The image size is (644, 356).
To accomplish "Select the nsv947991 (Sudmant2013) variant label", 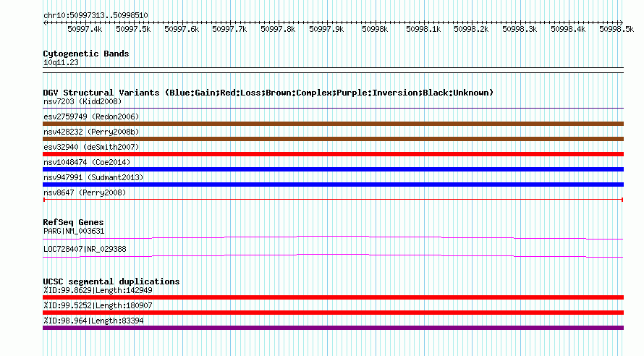I will pos(93,177).
